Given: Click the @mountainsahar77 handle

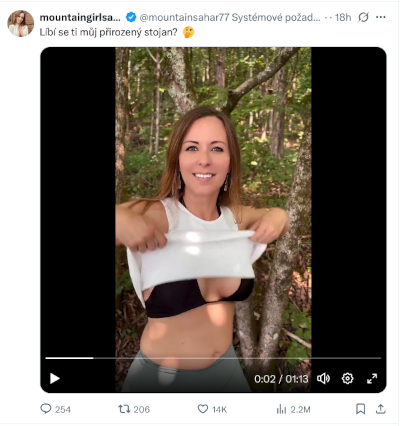Looking at the screenshot, I should pos(184,17).
